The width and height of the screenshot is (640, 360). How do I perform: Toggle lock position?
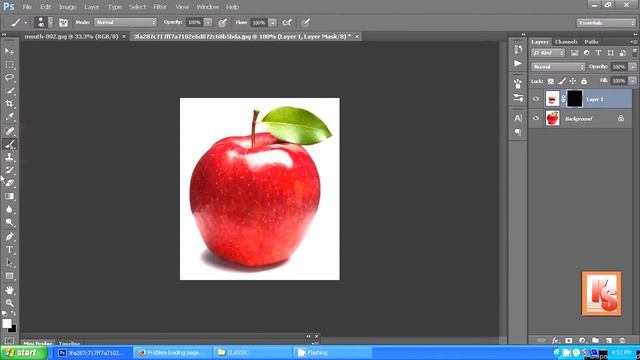click(x=573, y=81)
